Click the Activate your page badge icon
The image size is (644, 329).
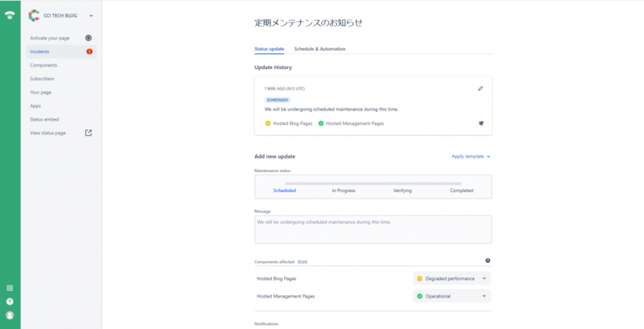[x=89, y=38]
